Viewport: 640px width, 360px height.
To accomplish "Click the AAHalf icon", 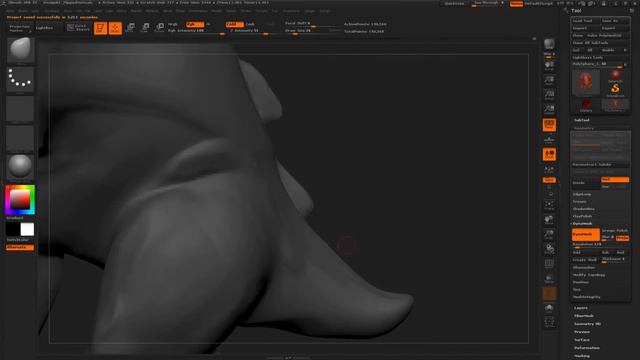I will point(549,110).
